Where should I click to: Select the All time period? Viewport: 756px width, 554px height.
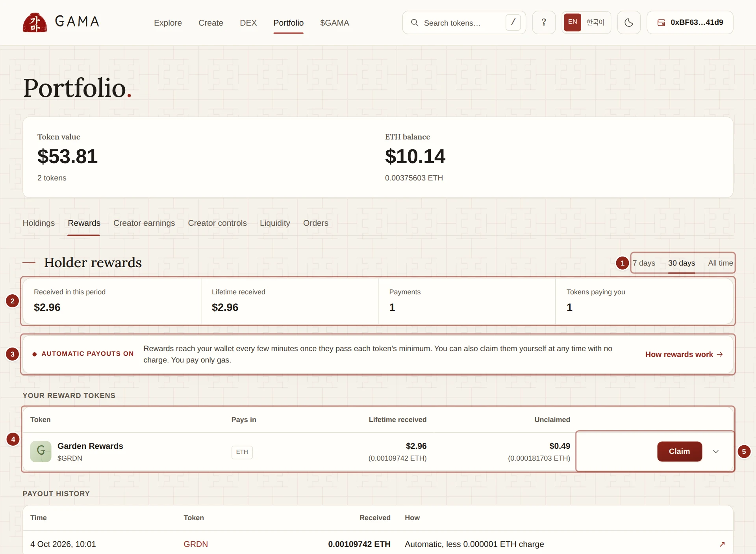point(721,263)
